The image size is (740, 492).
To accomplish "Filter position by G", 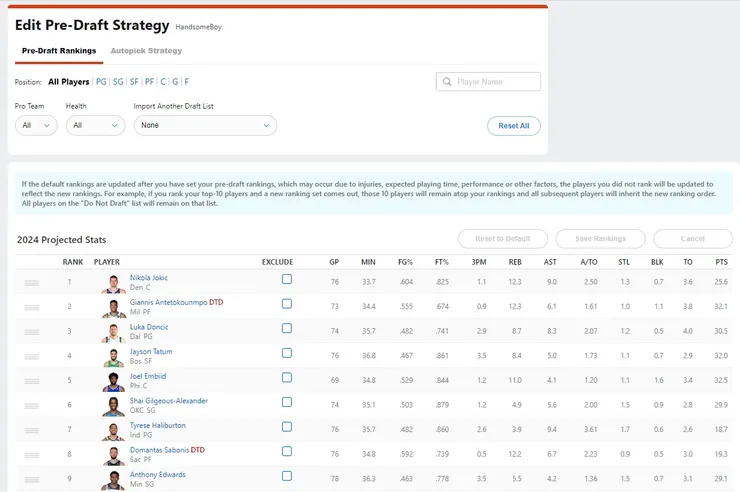I will (175, 82).
